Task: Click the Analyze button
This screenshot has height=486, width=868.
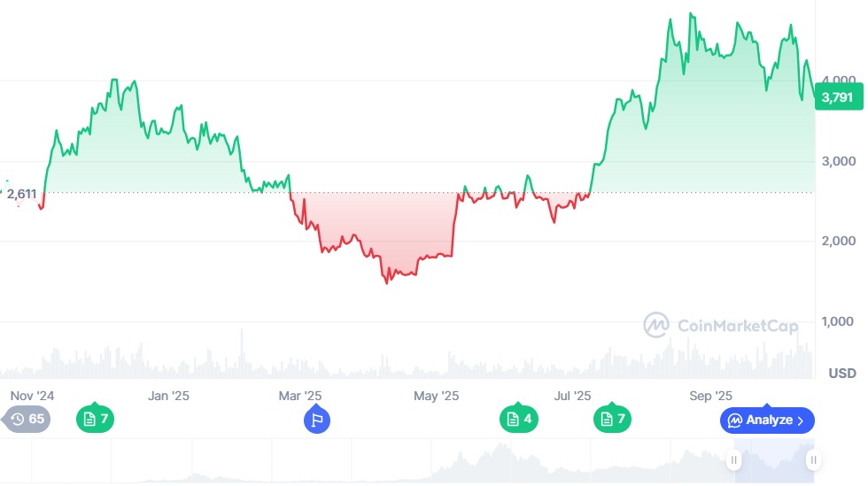Action: point(766,420)
